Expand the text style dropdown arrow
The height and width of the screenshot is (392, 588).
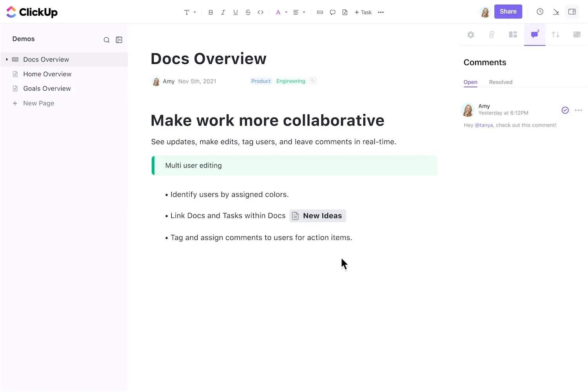pyautogui.click(x=195, y=12)
